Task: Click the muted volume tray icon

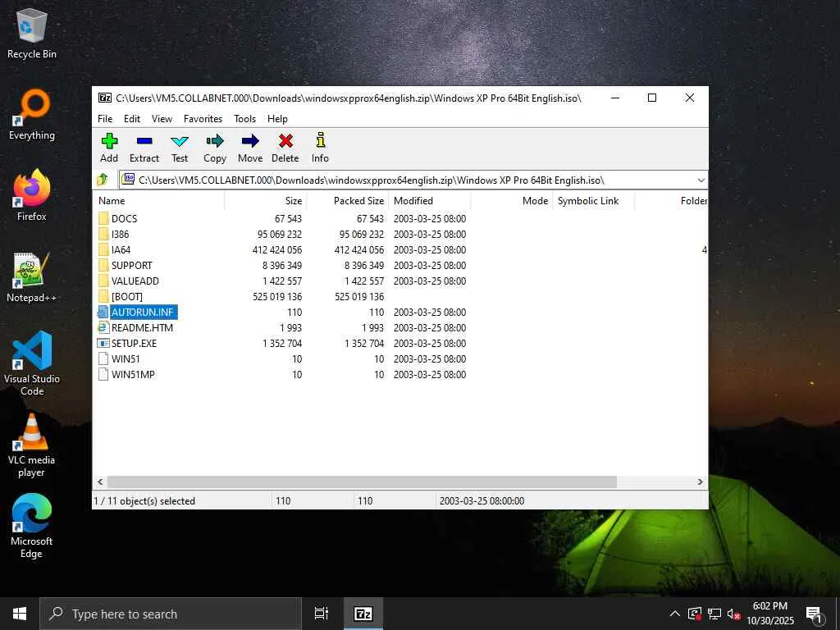Action: point(734,614)
